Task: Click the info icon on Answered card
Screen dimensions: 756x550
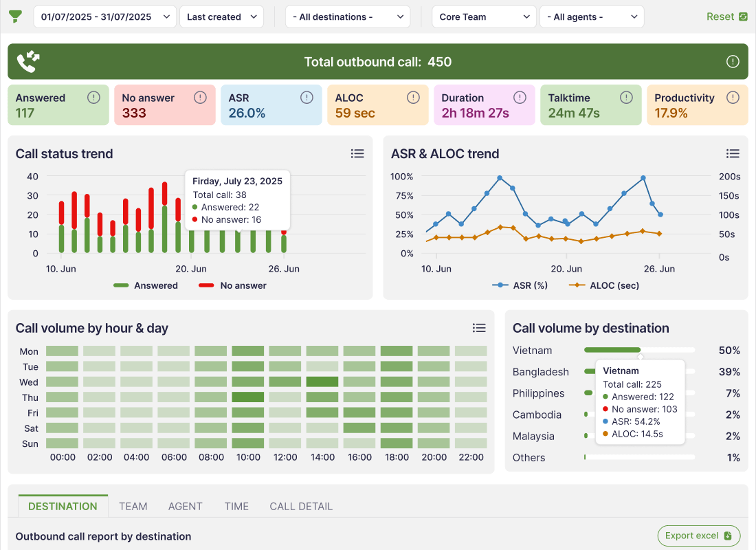Action: tap(93, 98)
